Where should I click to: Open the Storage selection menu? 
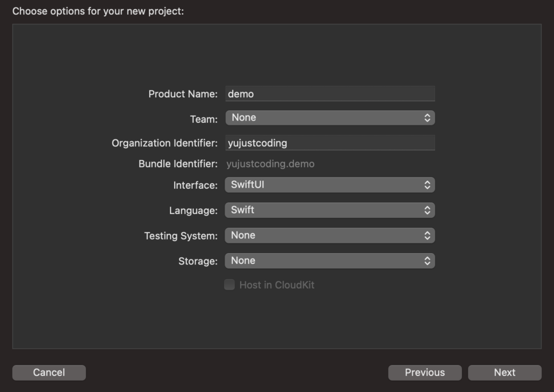[x=325, y=261]
